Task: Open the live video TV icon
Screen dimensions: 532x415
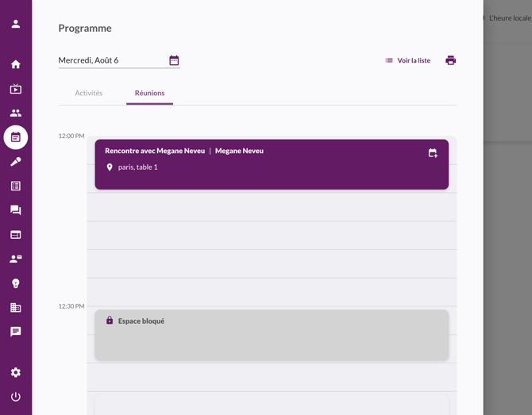Action: pos(16,89)
